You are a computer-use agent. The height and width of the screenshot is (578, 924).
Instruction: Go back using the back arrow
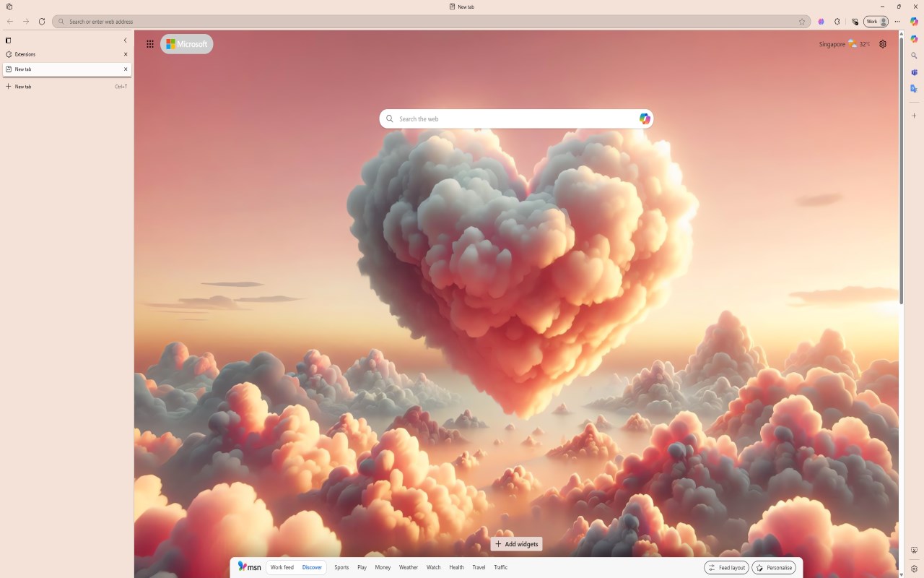pos(10,22)
